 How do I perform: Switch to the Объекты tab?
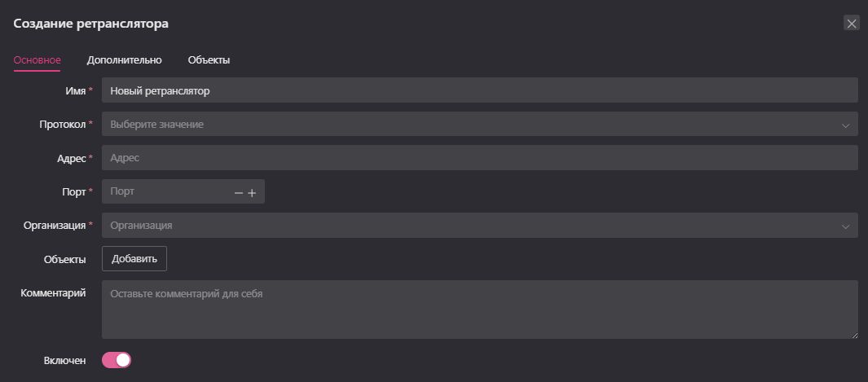[x=209, y=60]
